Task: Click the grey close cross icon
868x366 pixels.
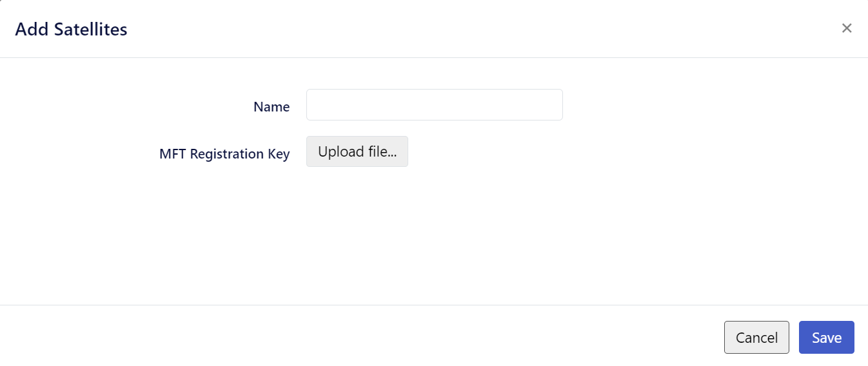Action: [847, 28]
